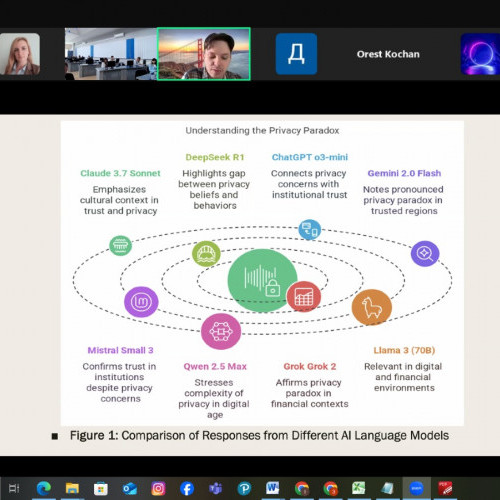500x500 pixels.
Task: Open Instagram from the taskbar
Action: click(158, 489)
